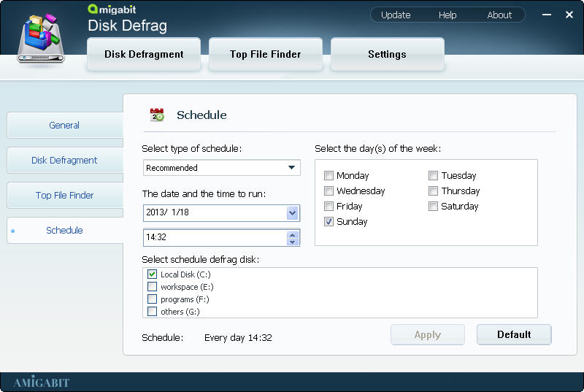Close the Disk Defrag window

pos(569,15)
